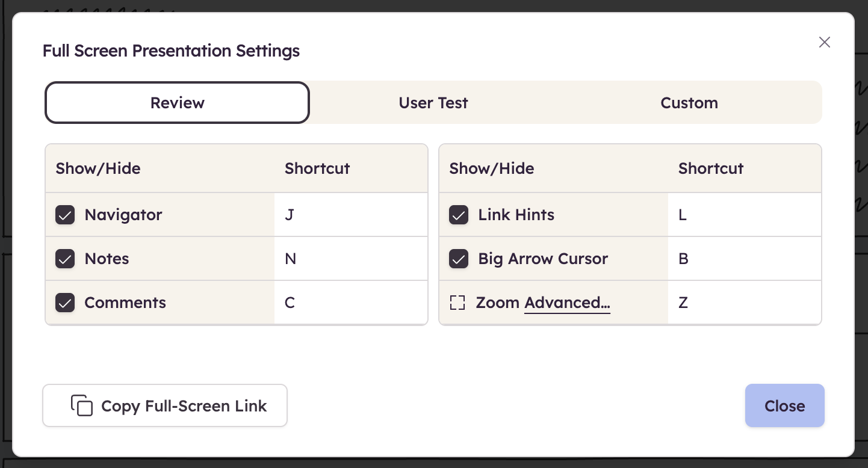868x468 pixels.
Task: Click the Big Arrow Cursor shortcut B cell
Action: 744,259
